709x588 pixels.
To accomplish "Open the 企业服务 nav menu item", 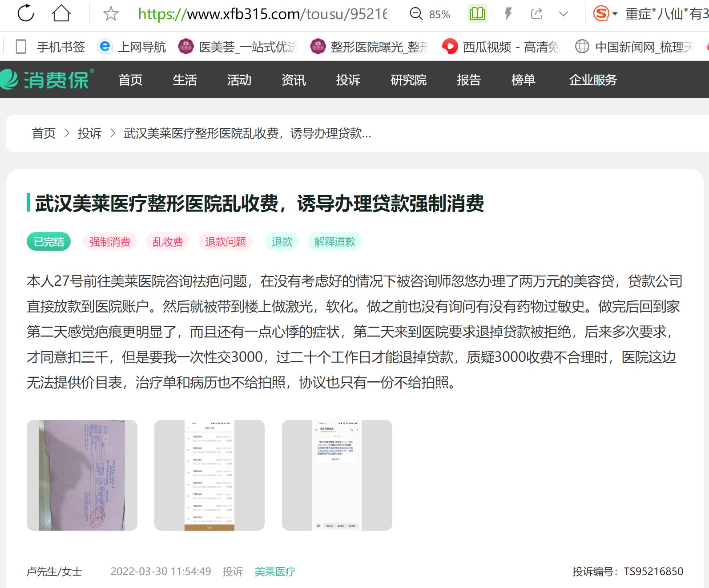I will tap(593, 80).
